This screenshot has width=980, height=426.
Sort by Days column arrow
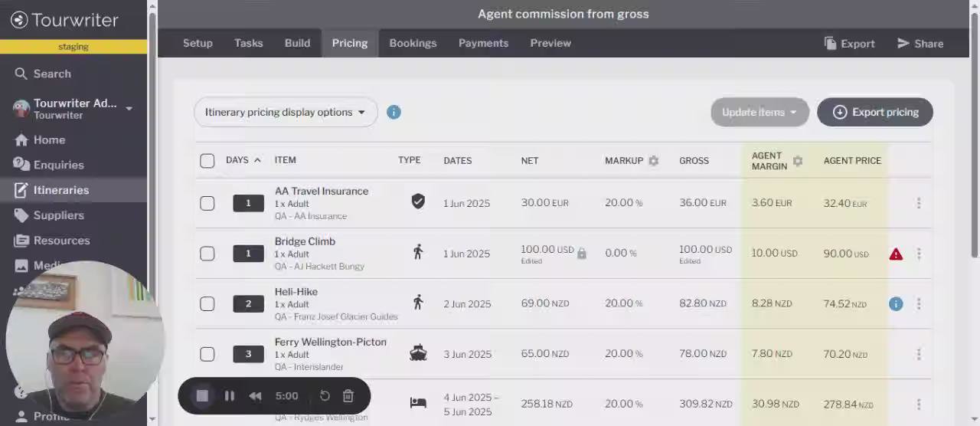(257, 160)
